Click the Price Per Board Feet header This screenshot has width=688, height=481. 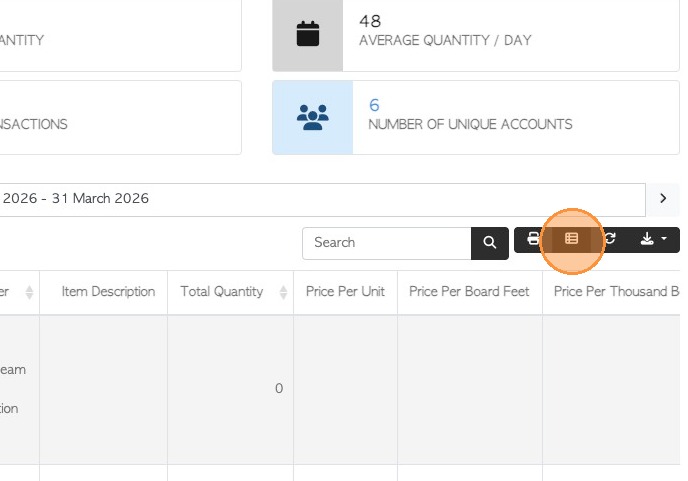470,292
